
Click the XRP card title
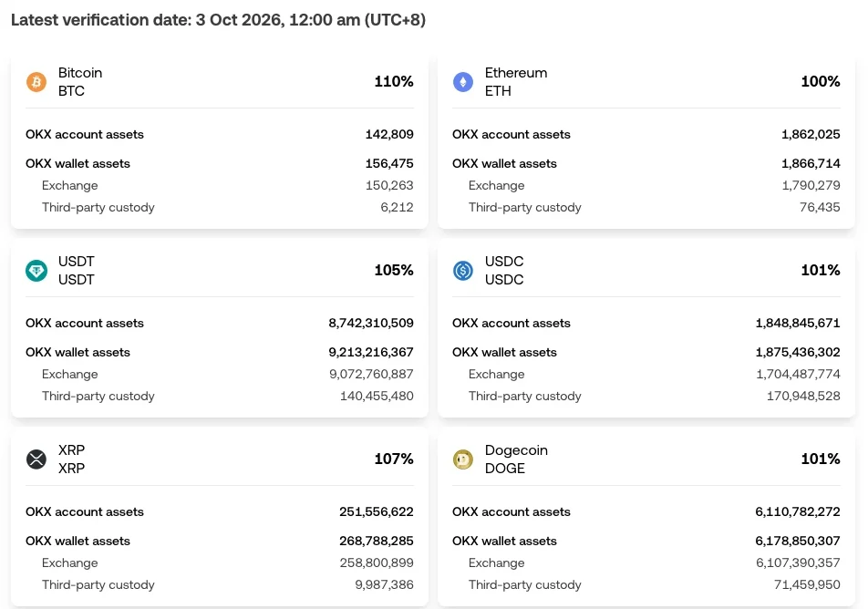coord(71,459)
